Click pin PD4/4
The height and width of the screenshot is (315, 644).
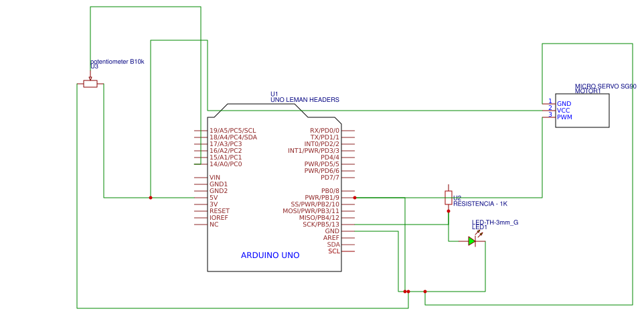click(330, 157)
